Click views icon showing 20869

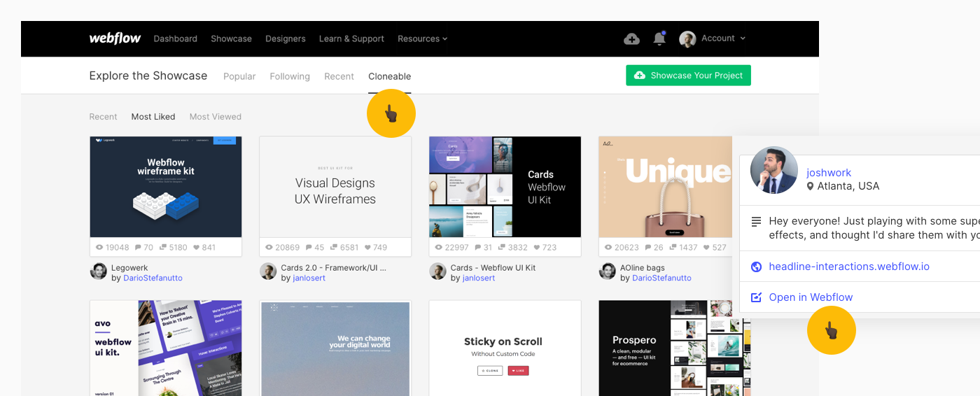click(269, 248)
